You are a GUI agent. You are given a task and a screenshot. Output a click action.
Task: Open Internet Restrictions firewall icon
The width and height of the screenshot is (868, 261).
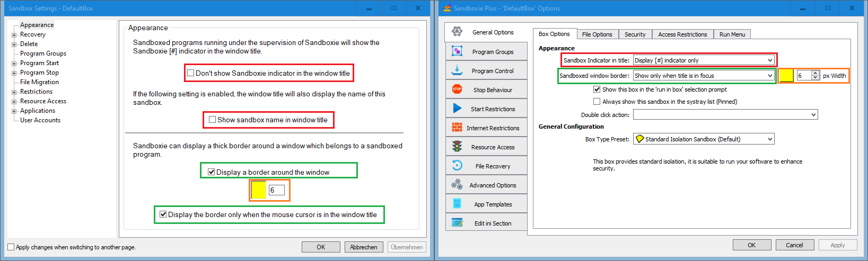(457, 127)
